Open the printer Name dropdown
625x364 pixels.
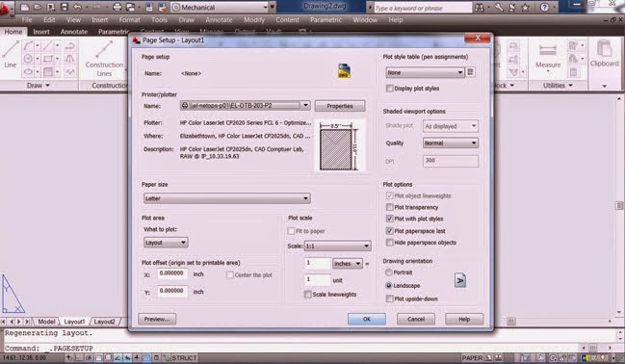pyautogui.click(x=245, y=106)
